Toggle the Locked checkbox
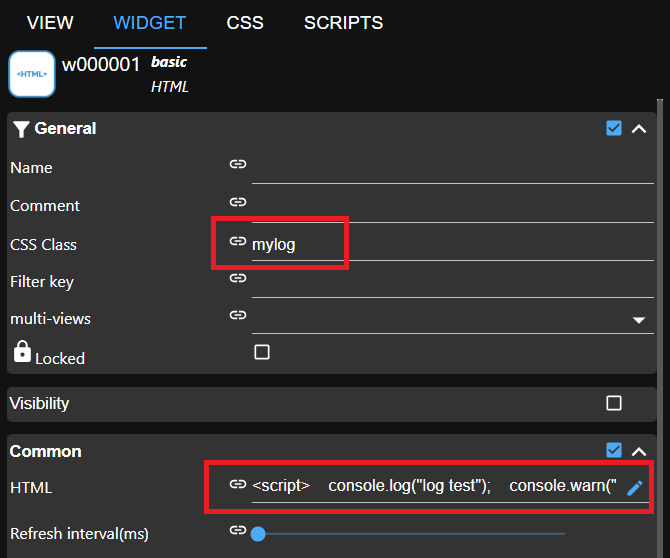Viewport: 670px width, 558px height. 262,352
